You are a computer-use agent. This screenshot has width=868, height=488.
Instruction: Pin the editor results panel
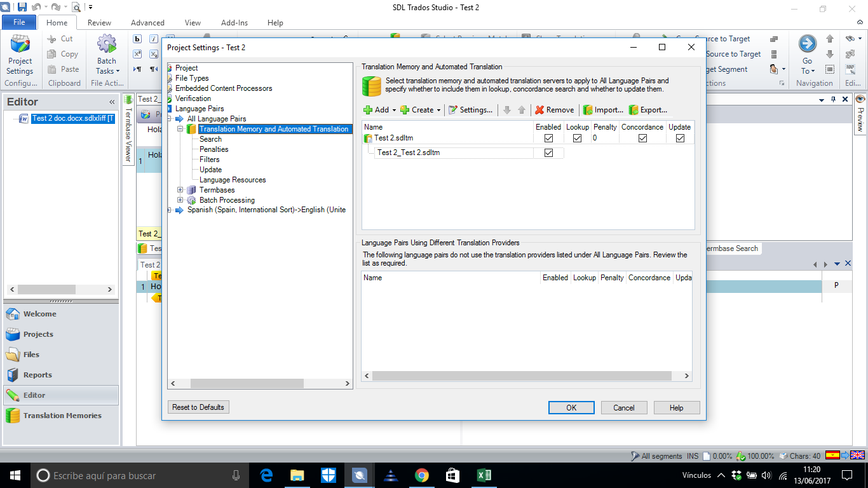coord(833,99)
